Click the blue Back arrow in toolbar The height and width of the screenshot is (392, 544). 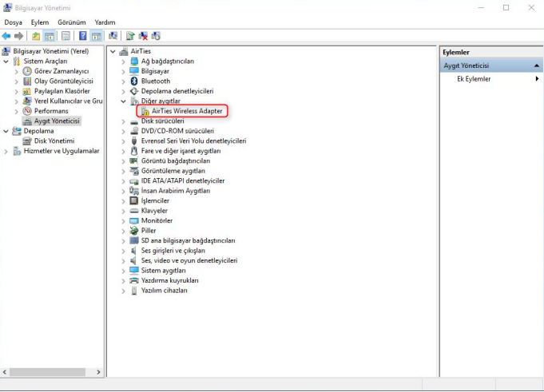(x=6, y=36)
